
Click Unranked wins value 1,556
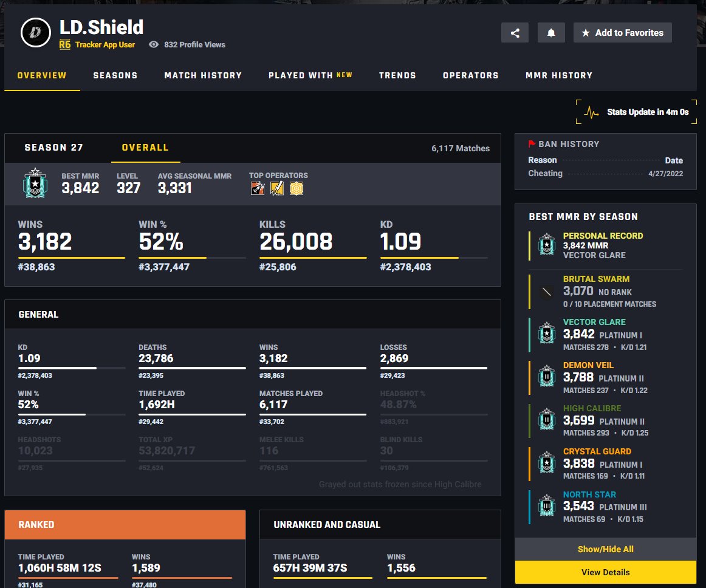coord(401,568)
